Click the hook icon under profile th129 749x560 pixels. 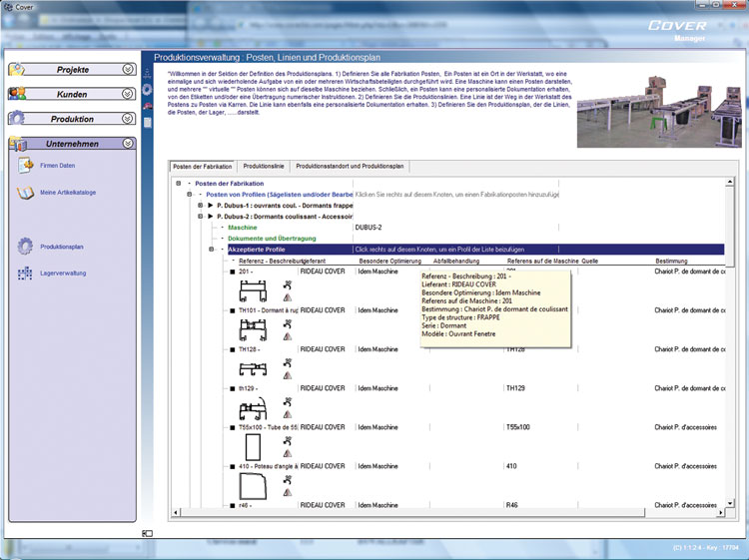(287, 402)
